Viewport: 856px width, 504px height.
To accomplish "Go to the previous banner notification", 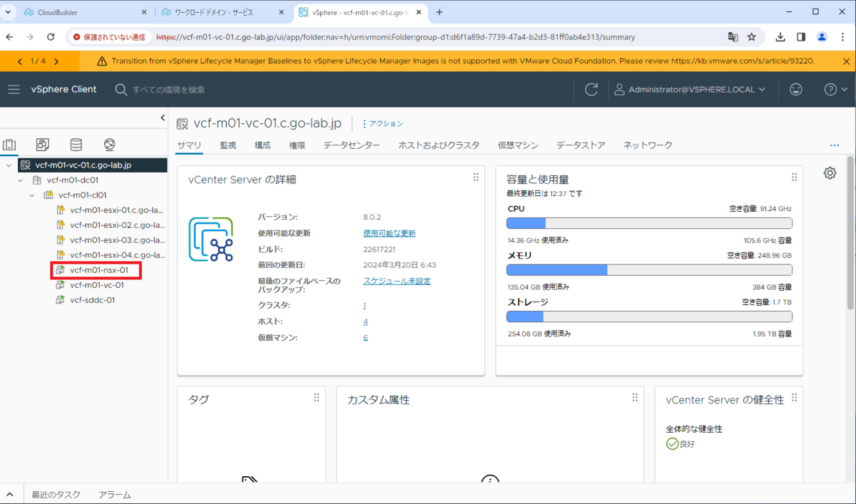I will click(20, 61).
